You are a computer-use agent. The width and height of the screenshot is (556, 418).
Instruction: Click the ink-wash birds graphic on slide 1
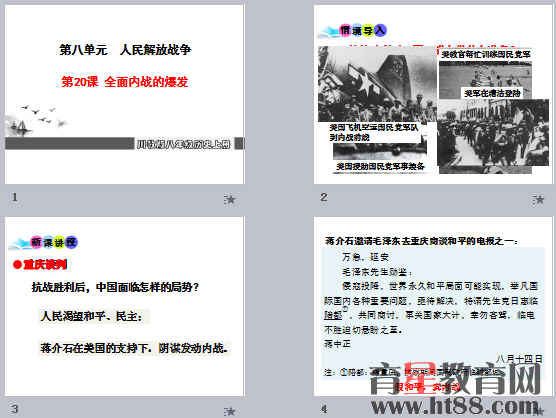[x=35, y=120]
